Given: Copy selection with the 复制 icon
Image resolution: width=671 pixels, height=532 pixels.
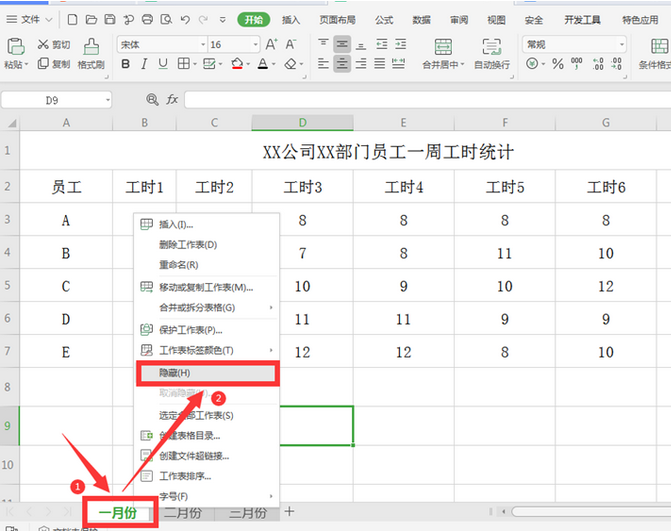Looking at the screenshot, I should tap(43, 64).
